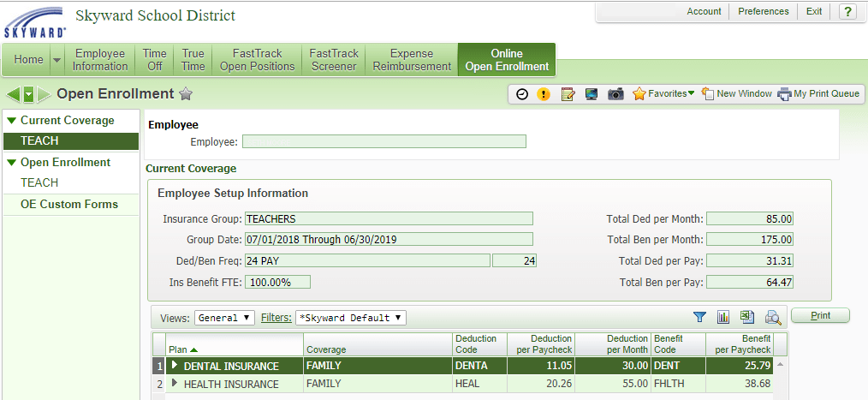Sort by the Plan column header
Viewport: 868px width, 400px height.
235,344
